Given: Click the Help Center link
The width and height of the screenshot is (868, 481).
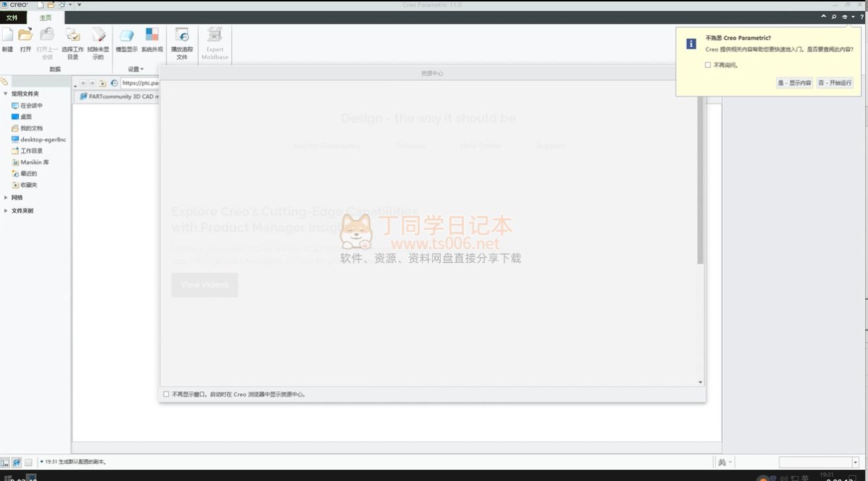Looking at the screenshot, I should click(x=481, y=146).
